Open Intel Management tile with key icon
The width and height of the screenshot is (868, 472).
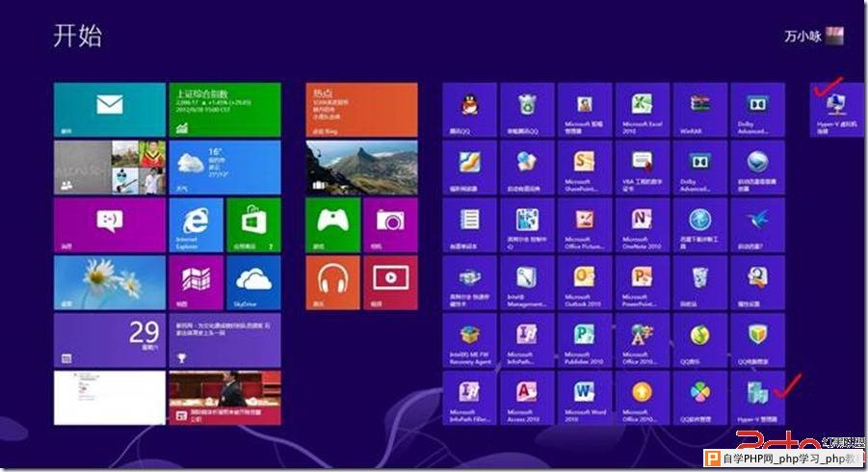tap(527, 282)
